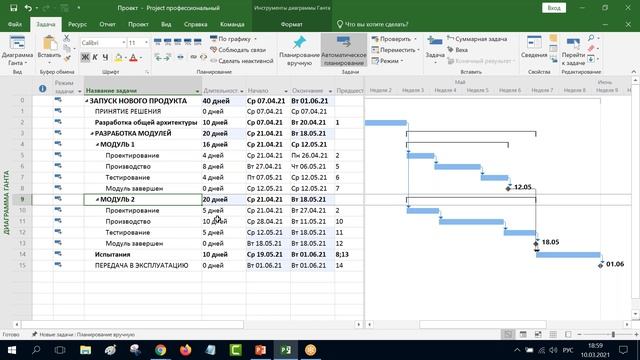Open Название задачи column filter dropdown
The height and width of the screenshot is (360, 640).
pyautogui.click(x=198, y=91)
